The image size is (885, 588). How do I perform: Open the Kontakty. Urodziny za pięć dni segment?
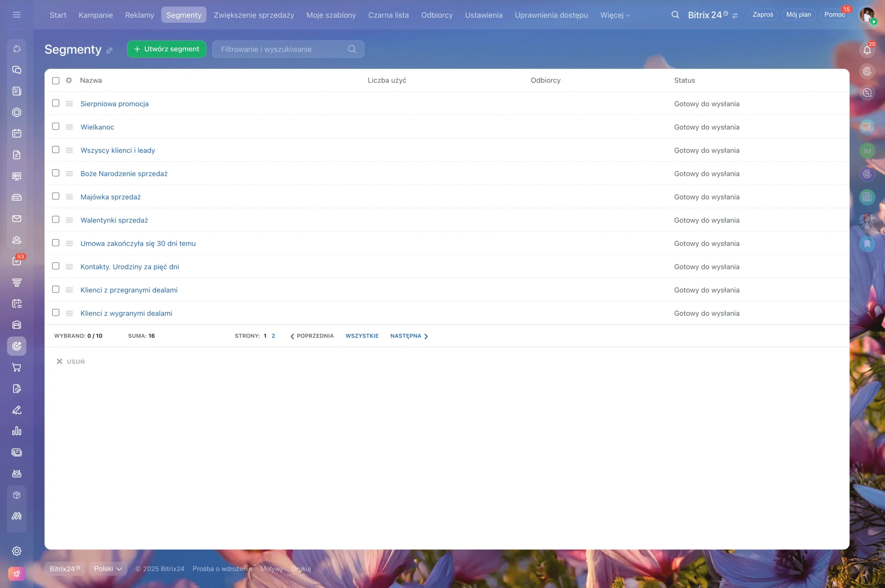(129, 267)
